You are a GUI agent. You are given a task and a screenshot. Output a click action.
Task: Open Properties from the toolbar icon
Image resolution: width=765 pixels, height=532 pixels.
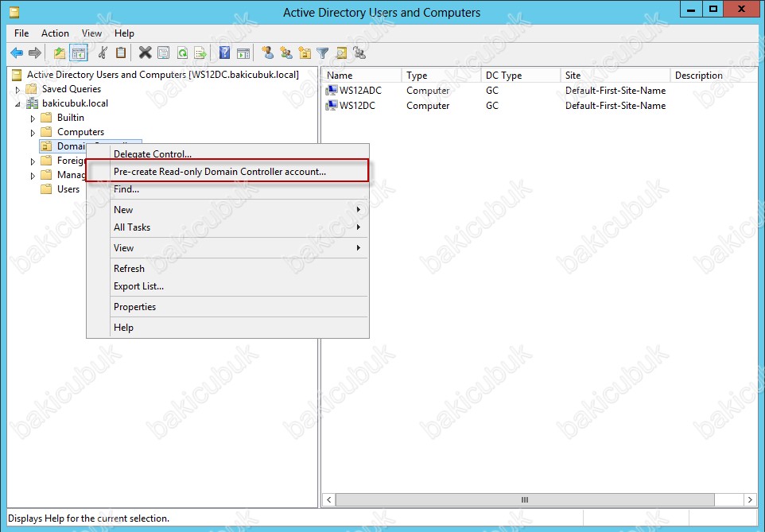164,52
